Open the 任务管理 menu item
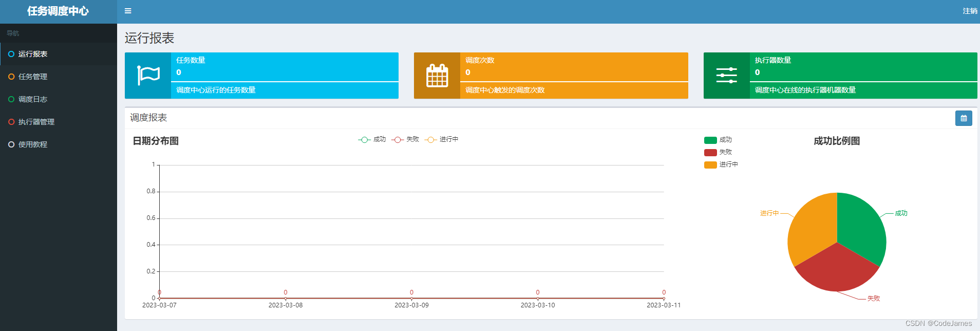This screenshot has height=331, width=980. [x=59, y=77]
